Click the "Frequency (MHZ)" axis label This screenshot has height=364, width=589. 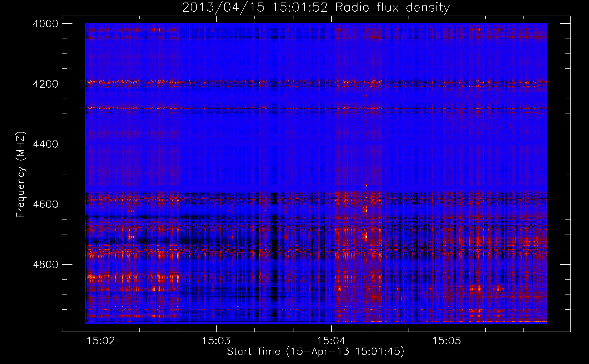tap(21, 175)
